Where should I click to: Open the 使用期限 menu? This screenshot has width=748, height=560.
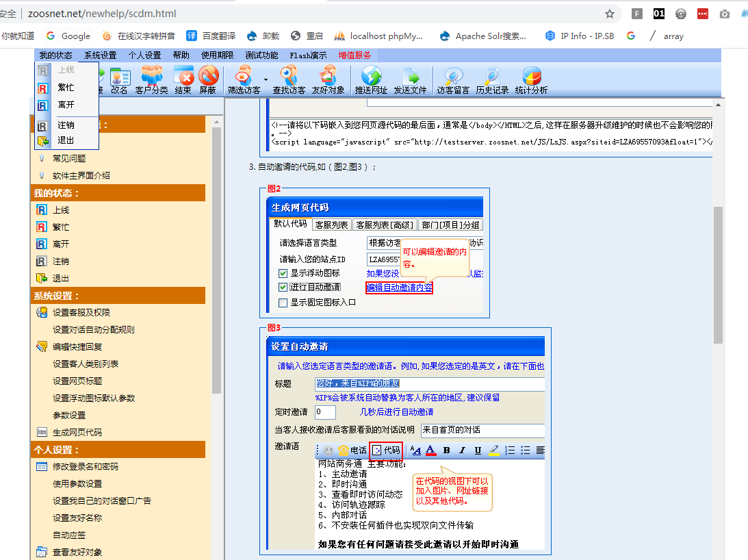[218, 55]
